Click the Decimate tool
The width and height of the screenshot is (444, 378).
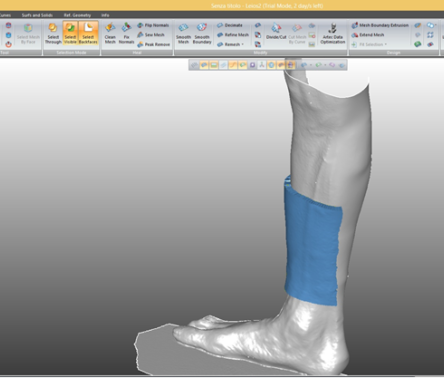point(230,25)
